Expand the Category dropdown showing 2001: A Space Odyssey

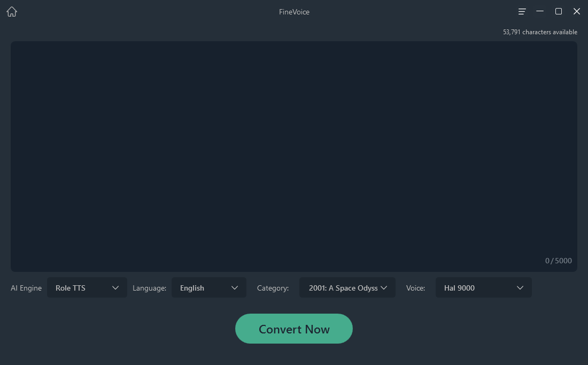click(347, 287)
